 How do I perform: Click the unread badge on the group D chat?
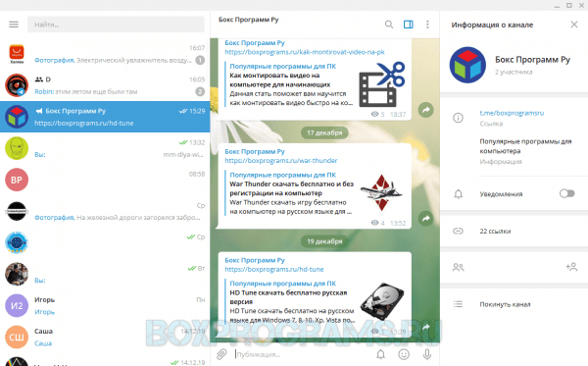pyautogui.click(x=200, y=91)
